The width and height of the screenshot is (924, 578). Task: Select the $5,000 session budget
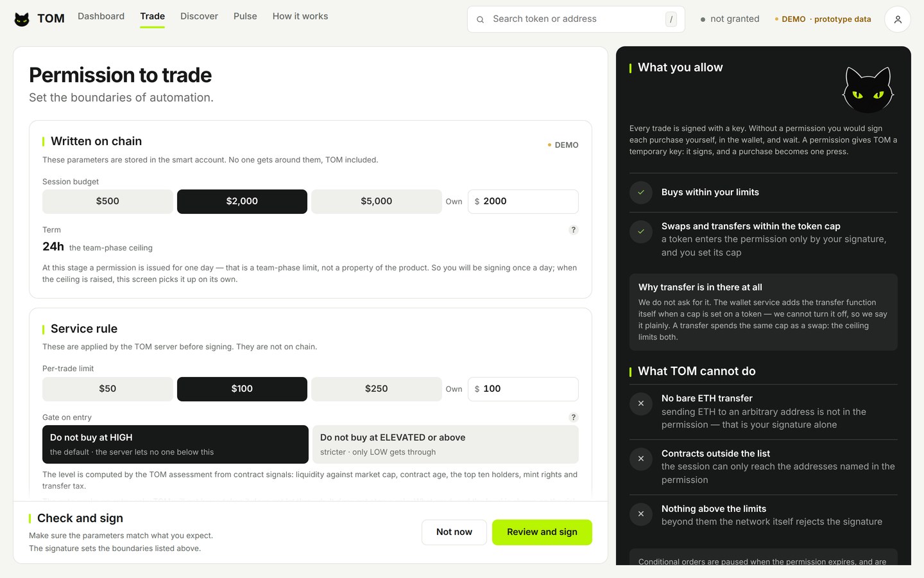[377, 202]
